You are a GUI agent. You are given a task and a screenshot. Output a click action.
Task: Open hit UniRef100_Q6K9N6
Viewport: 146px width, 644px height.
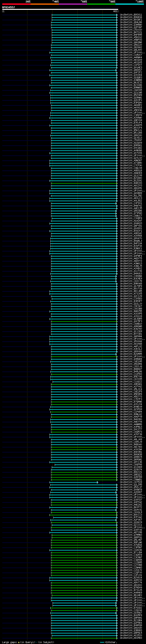(x=131, y=42)
